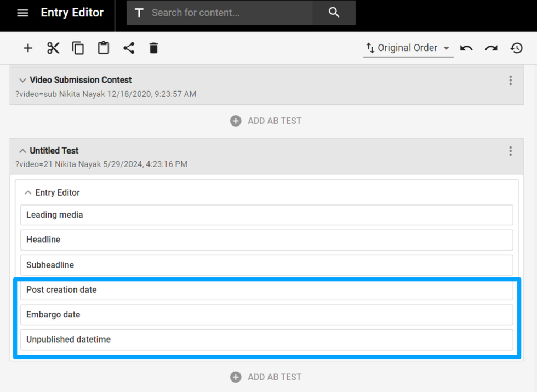Copy using the duplicate pages icon
Screen dimensions: 537x392
point(78,48)
